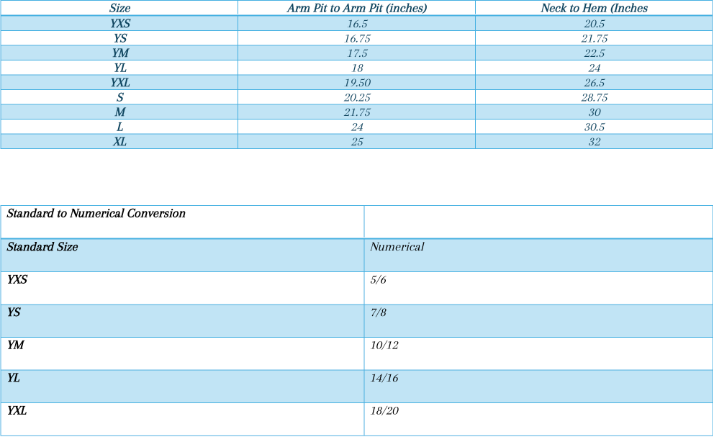This screenshot has height=437, width=713.
Task: Select size 'M' in the size column
Action: 119,112
